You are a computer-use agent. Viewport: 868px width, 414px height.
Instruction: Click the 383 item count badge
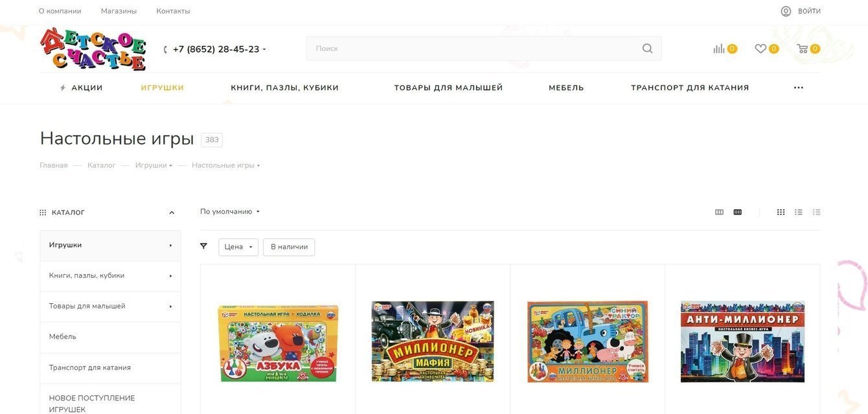coord(212,140)
